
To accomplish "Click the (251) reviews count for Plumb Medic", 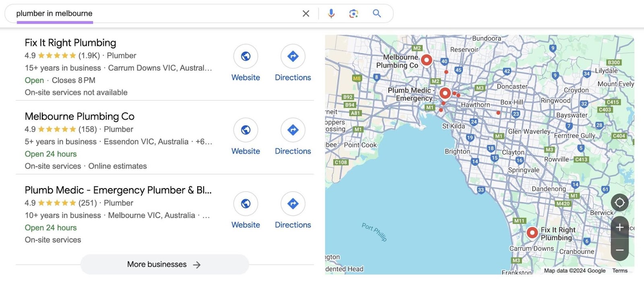I will tap(88, 203).
